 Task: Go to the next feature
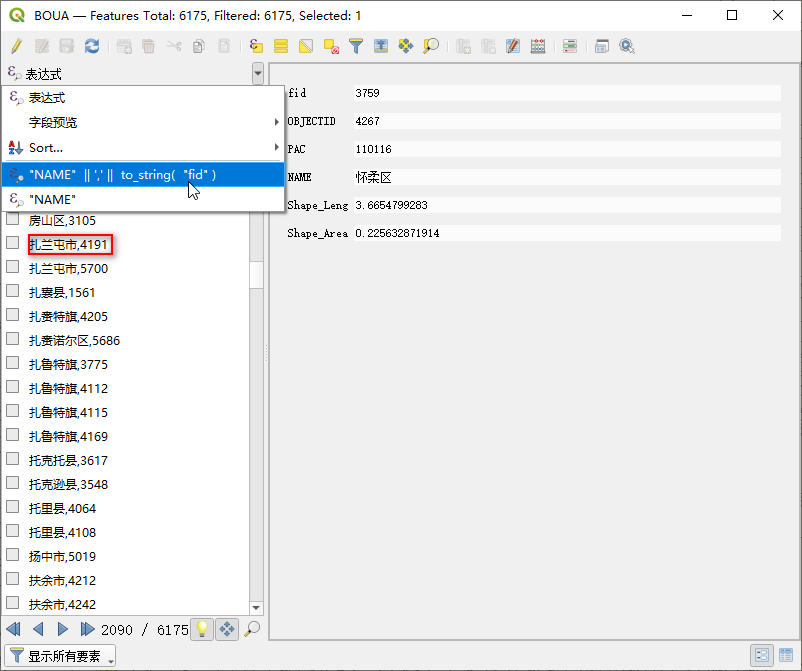coord(62,629)
